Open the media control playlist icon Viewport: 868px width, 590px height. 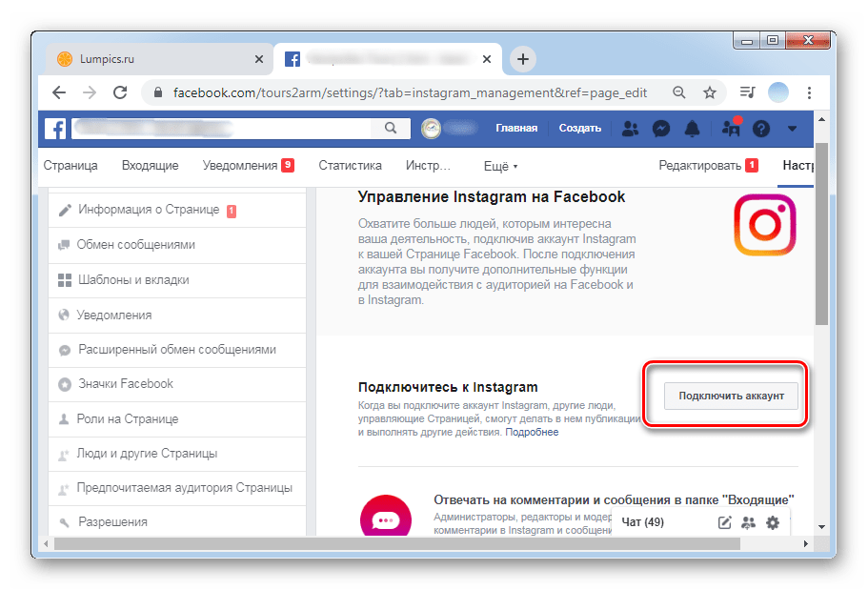(x=747, y=92)
